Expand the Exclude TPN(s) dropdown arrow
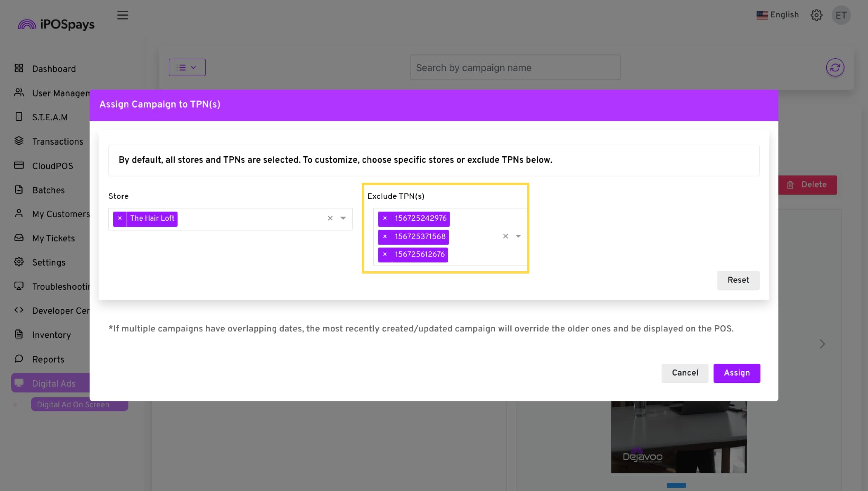 [518, 236]
